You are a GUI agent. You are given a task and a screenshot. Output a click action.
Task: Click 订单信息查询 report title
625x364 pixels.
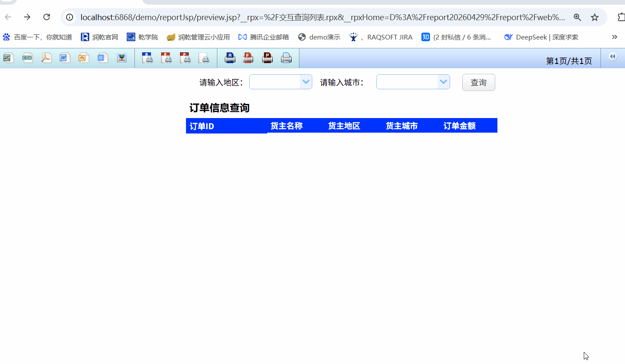point(220,108)
